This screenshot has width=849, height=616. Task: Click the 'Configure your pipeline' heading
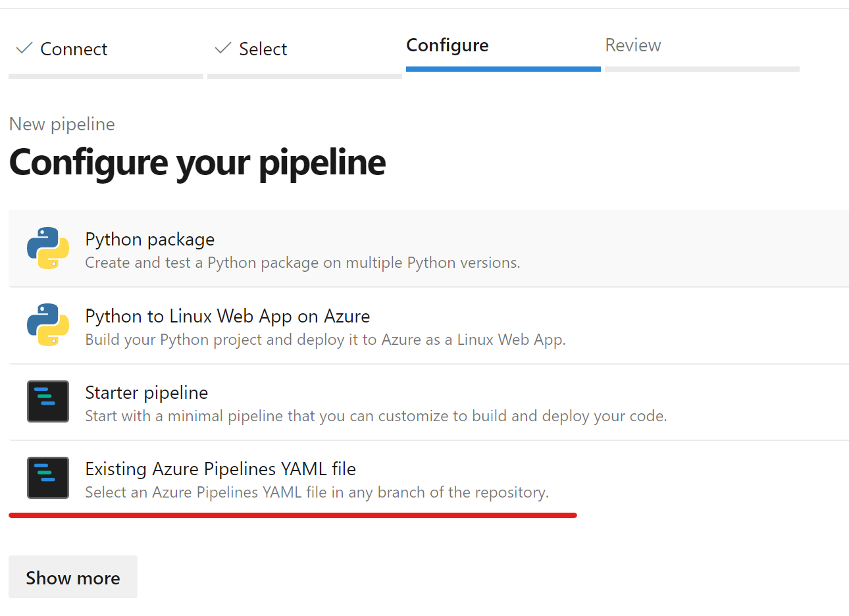tap(197, 163)
